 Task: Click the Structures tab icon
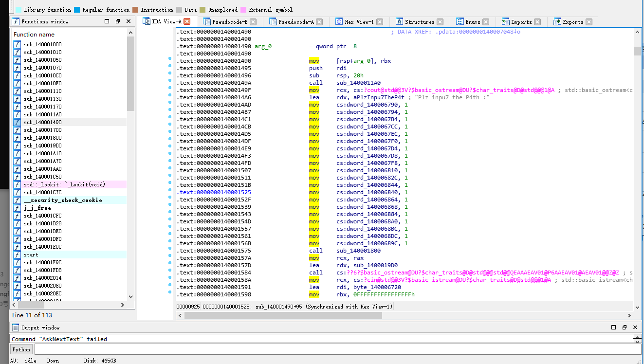(399, 22)
